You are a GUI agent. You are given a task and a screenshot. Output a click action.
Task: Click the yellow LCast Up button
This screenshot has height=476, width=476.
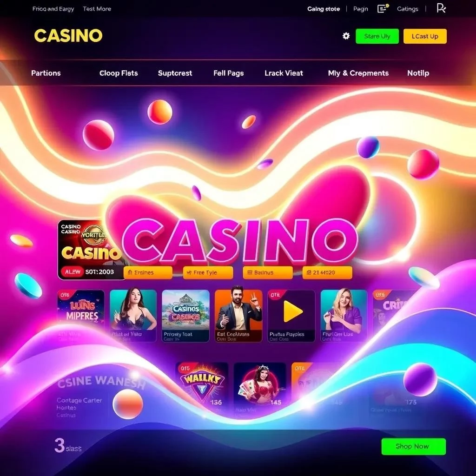pyautogui.click(x=425, y=36)
